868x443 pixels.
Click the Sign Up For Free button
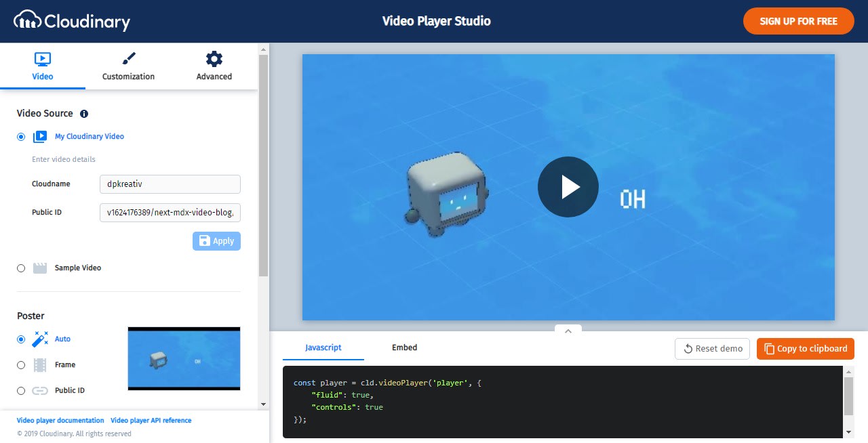click(x=798, y=21)
